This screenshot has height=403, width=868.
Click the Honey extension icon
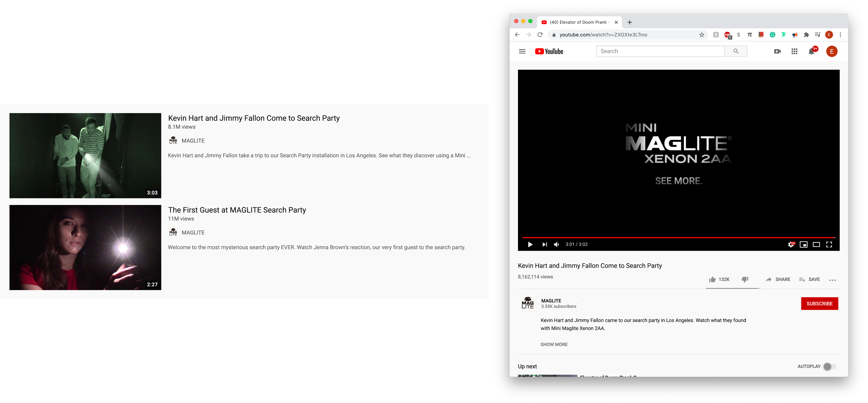pyautogui.click(x=716, y=35)
